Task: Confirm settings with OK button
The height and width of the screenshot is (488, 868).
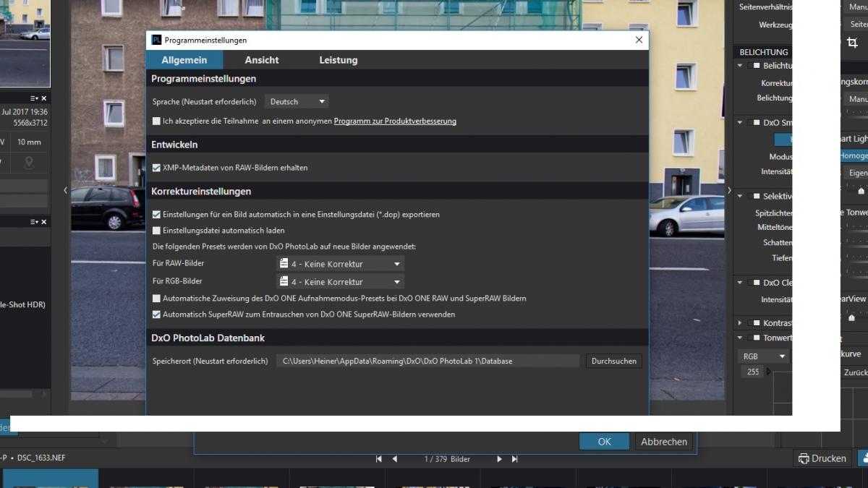Action: pos(605,442)
